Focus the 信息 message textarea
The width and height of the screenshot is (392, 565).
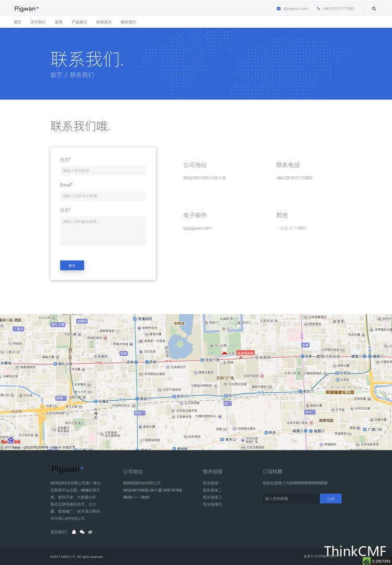tap(103, 231)
